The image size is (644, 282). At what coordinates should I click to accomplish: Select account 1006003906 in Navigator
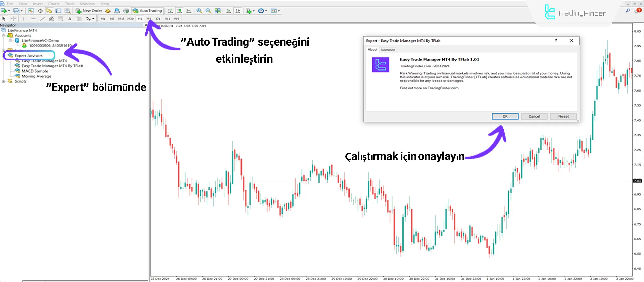(x=50, y=46)
